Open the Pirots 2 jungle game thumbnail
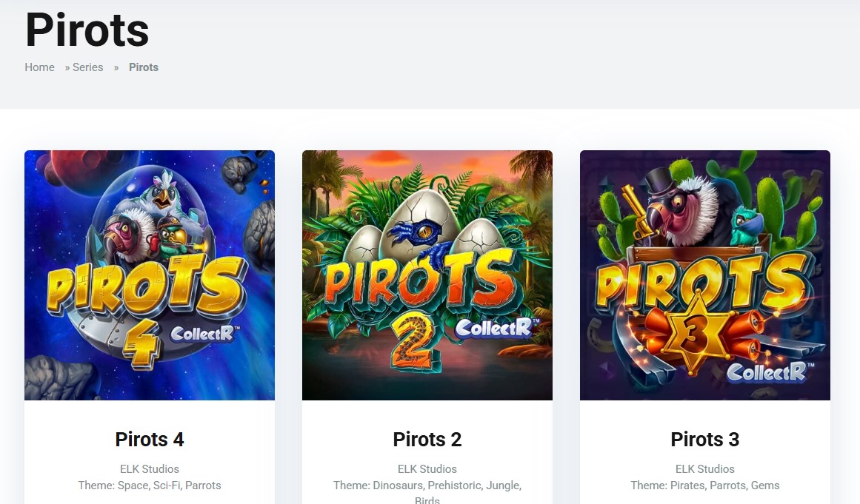Viewport: 860px width, 504px height. [x=427, y=275]
